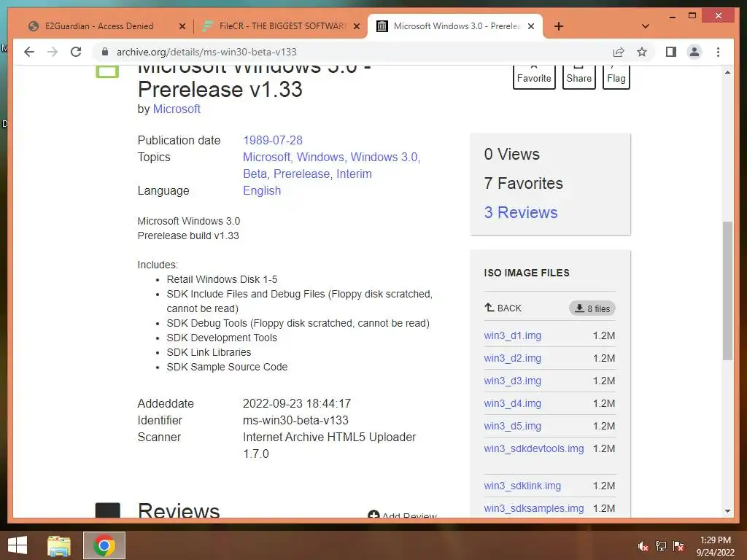Open Chrome's three-dot menu
The height and width of the screenshot is (560, 747).
click(718, 52)
